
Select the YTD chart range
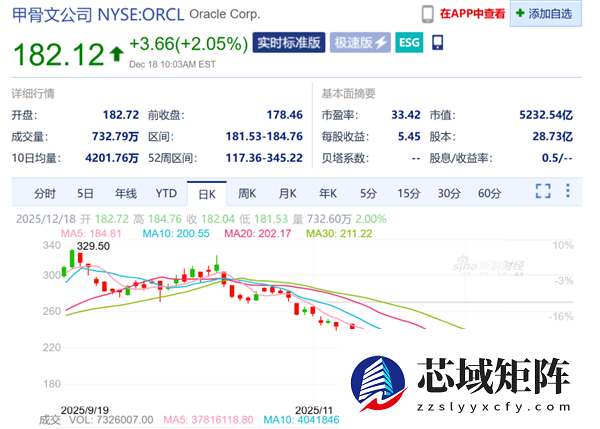(x=166, y=192)
